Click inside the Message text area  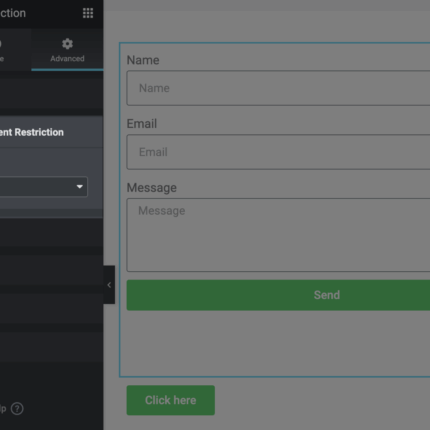(x=278, y=235)
